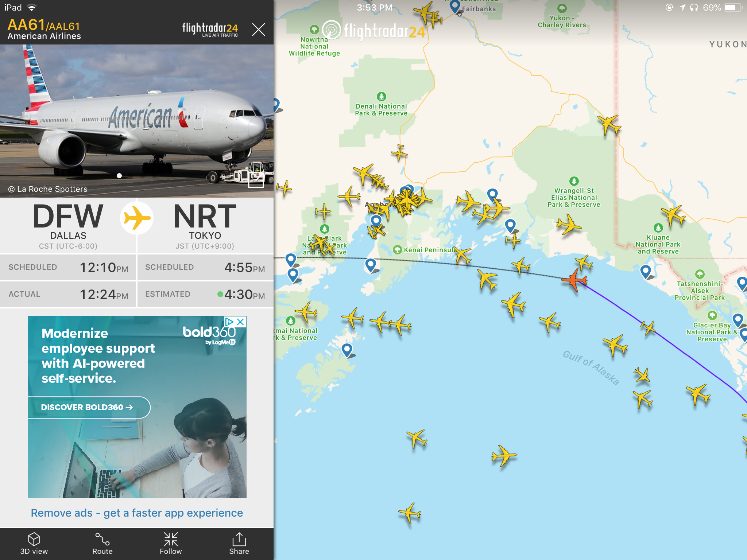The width and height of the screenshot is (747, 560).
Task: Show the flight Route
Action: point(102,543)
